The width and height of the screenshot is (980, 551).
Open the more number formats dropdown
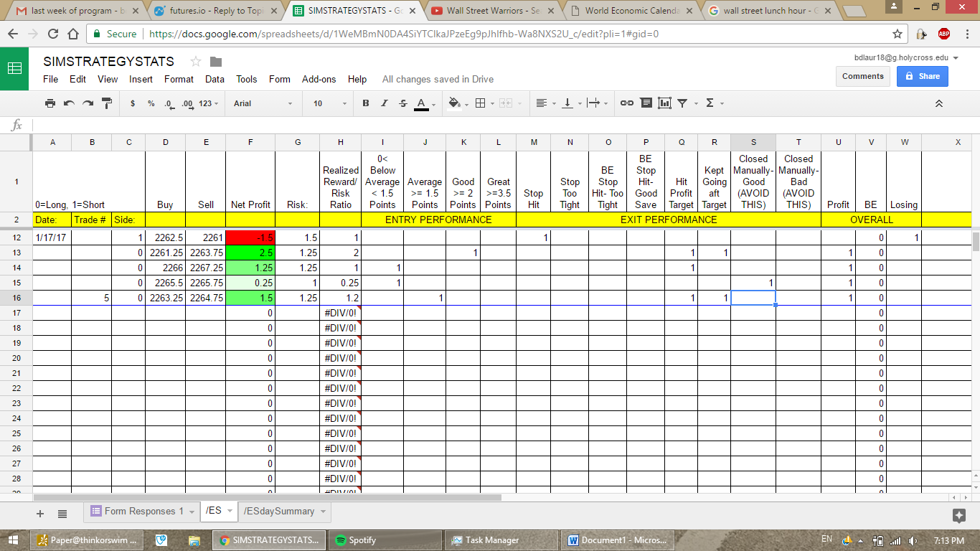click(209, 103)
